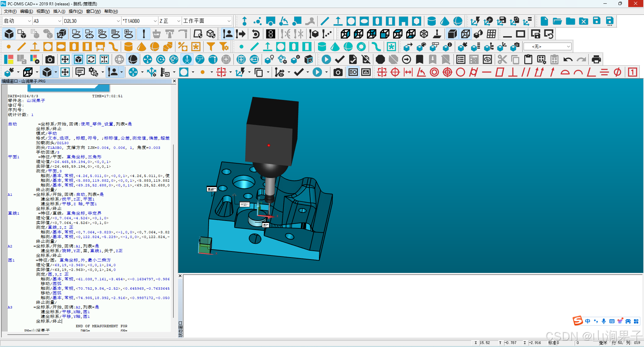Toggle the probe display exclamation button
The width and height of the screenshot is (644, 347).
click(144, 34)
